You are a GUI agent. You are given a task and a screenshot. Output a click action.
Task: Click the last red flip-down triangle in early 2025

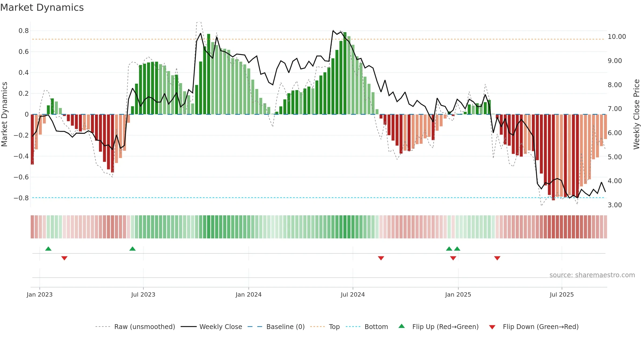(x=497, y=258)
